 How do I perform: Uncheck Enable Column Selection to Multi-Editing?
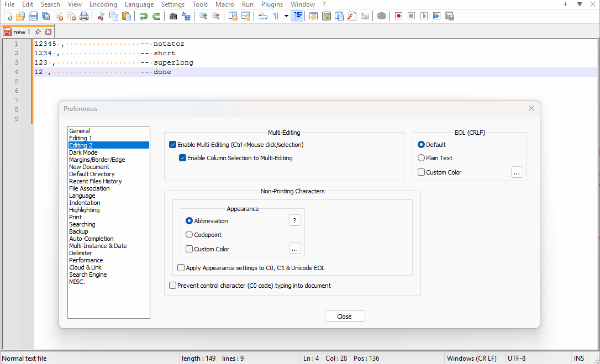(182, 157)
